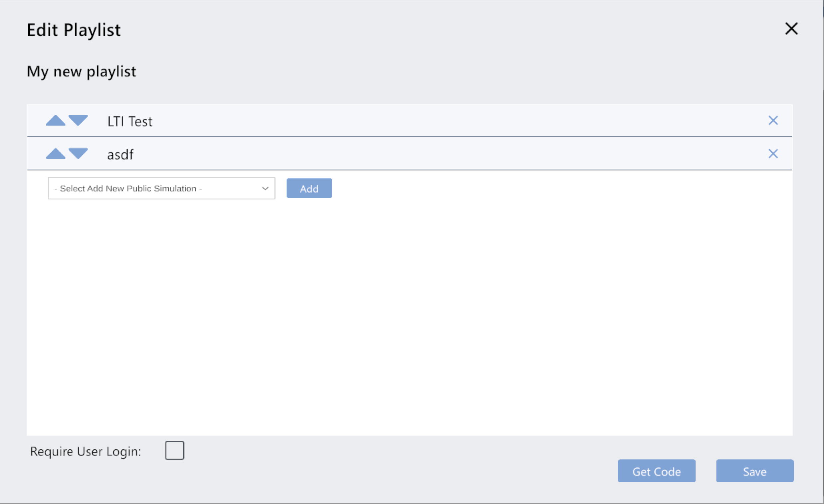Click the My new playlist name
Screen dimensions: 824x504
81,71
